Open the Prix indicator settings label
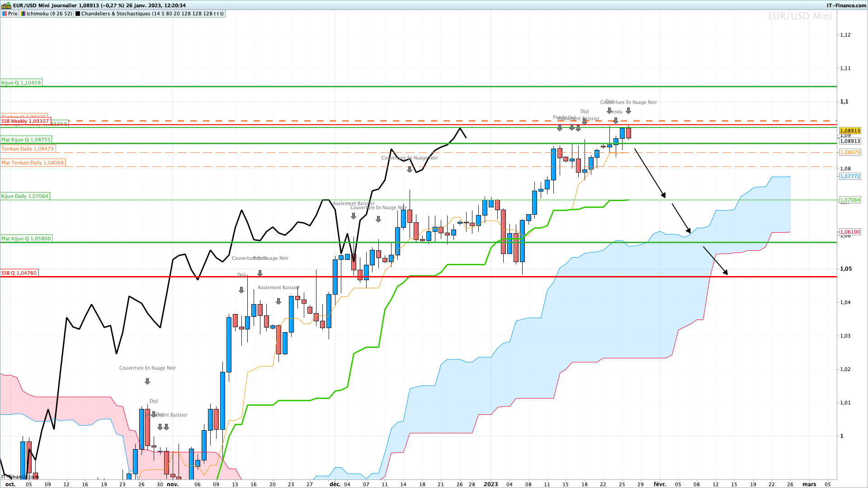Image resolution: width=868 pixels, height=488 pixels. 13,14
